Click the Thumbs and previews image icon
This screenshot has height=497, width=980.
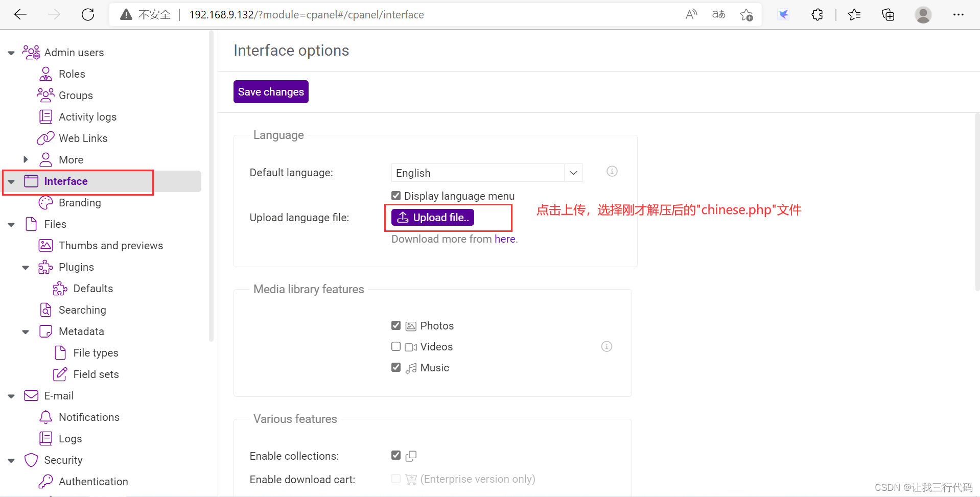point(45,246)
